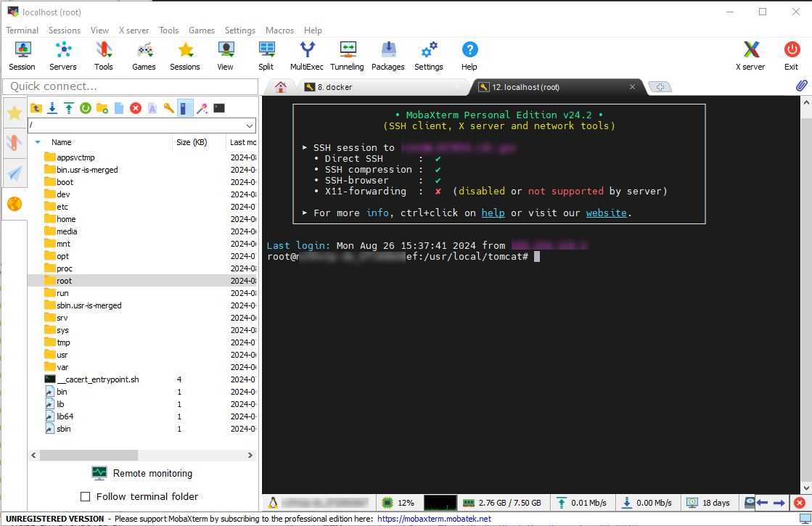Click the Size (KB) column header
812x526 pixels.
pyautogui.click(x=199, y=142)
